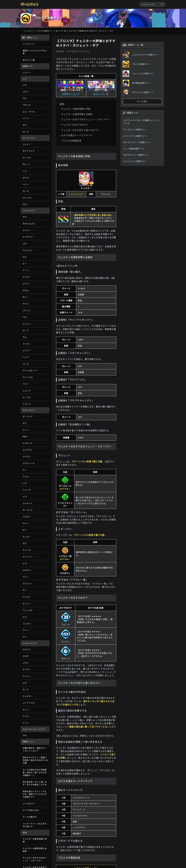The width and height of the screenshot is (186, 868).
Task: Click the SS rating icon
Action: point(63,219)
